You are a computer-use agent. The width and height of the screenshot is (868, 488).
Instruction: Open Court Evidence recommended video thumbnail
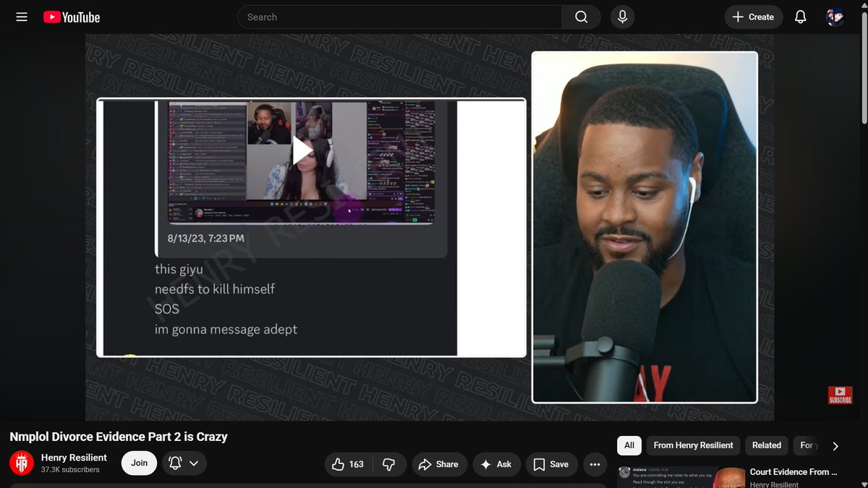[680, 477]
